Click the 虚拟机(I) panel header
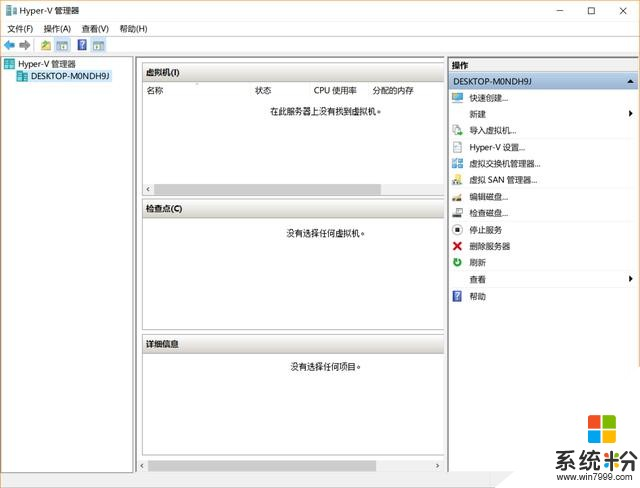Image resolution: width=640 pixels, height=488 pixels. pos(293,73)
